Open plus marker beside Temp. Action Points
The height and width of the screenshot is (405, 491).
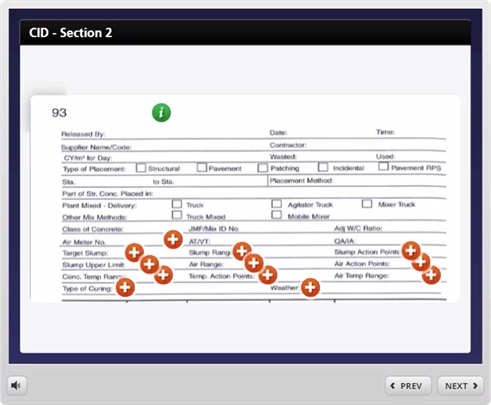pyautogui.click(x=268, y=275)
